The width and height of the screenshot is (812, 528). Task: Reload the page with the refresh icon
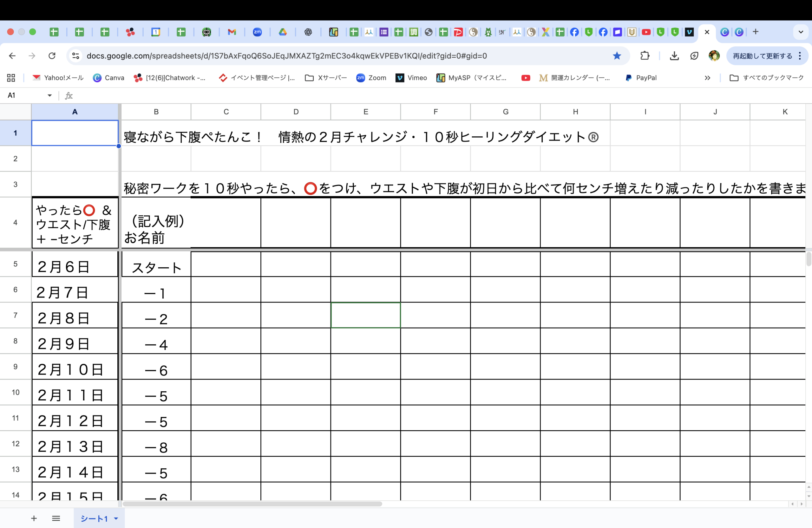[x=52, y=55]
